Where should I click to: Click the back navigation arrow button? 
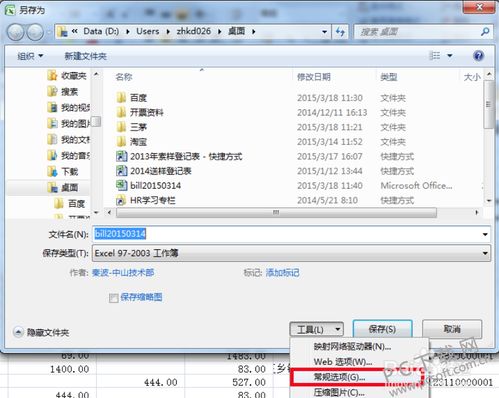(15, 32)
